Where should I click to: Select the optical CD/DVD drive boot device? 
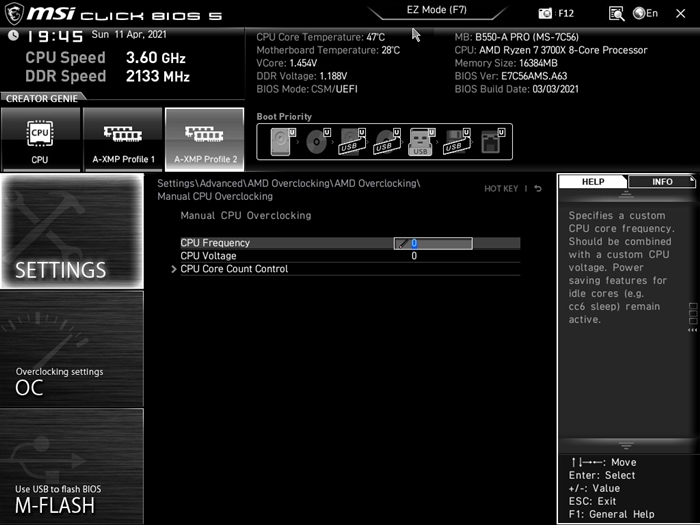(x=318, y=142)
